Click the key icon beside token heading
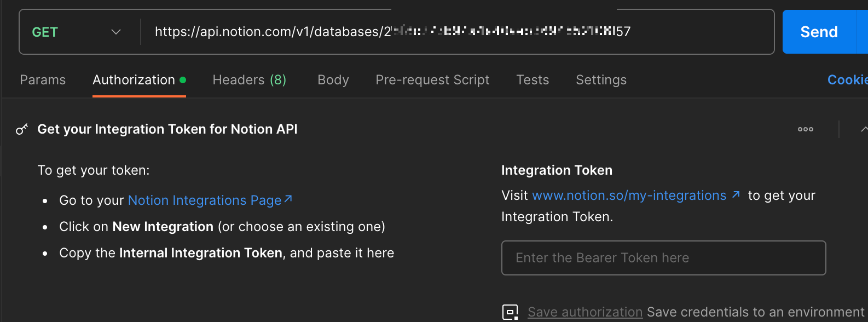868x322 pixels. coord(22,129)
